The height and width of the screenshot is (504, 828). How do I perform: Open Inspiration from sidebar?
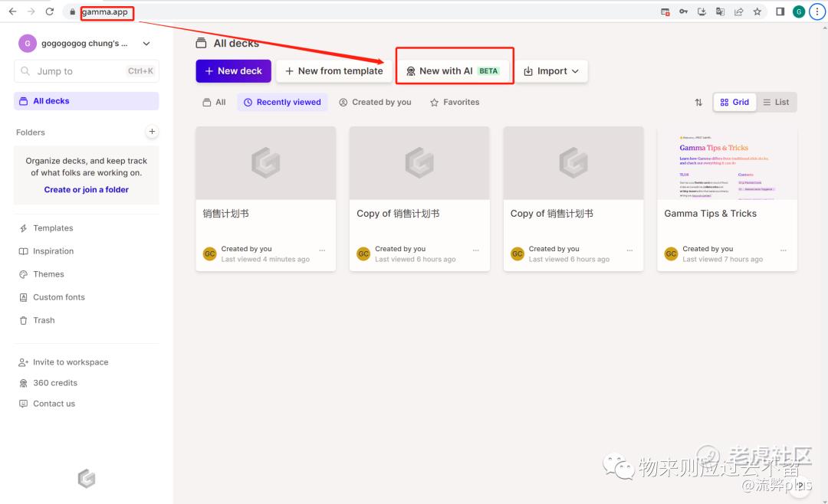(x=53, y=251)
